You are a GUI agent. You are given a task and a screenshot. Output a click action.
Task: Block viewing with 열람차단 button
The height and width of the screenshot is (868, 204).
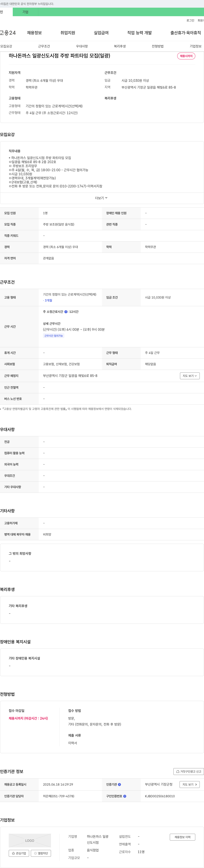click(41, 853)
